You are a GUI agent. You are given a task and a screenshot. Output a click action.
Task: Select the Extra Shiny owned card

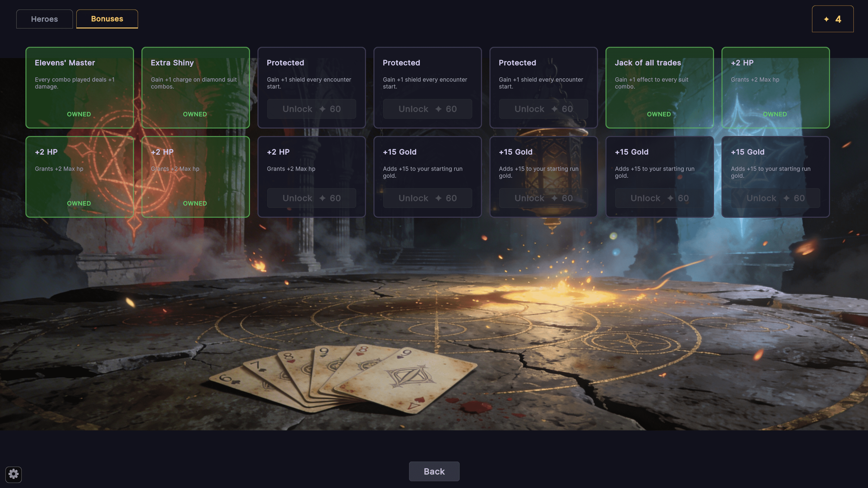[195, 88]
